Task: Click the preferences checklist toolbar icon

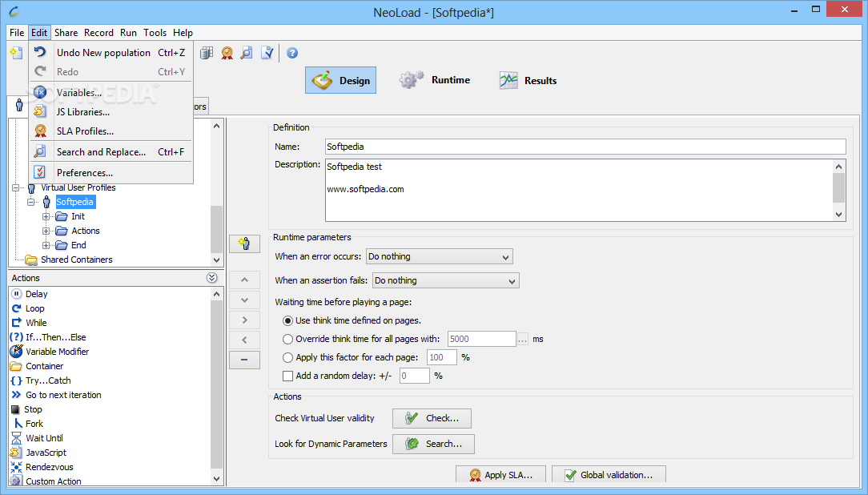Action: coord(267,53)
